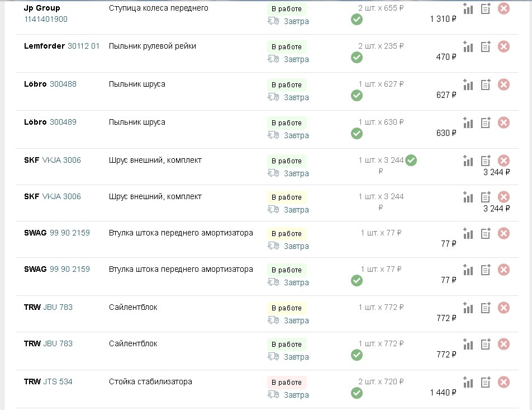
Task: Click the "Jp Group" brand name
Action: point(42,8)
